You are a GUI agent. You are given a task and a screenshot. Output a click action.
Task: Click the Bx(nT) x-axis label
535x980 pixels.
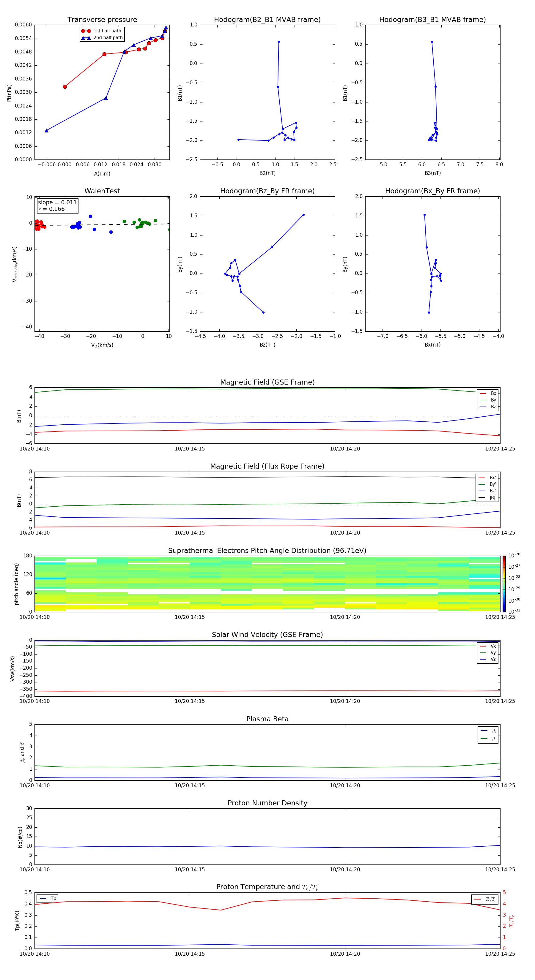tap(432, 345)
